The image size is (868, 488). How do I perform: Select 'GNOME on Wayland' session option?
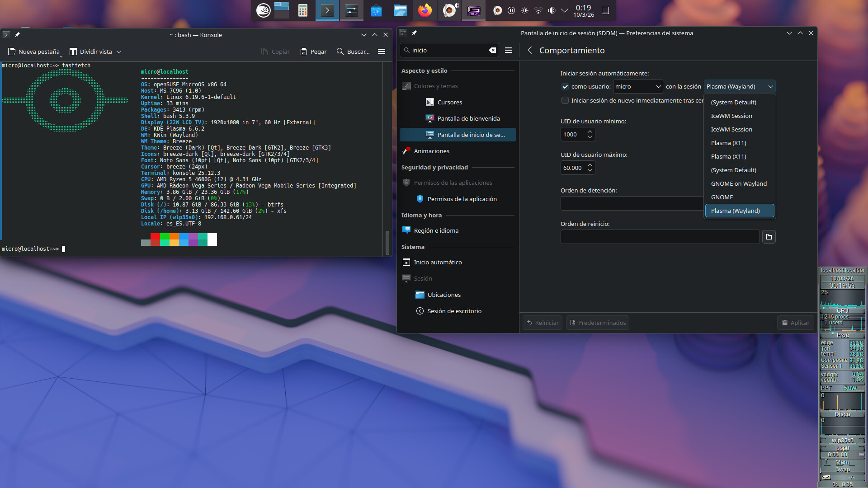click(x=739, y=183)
